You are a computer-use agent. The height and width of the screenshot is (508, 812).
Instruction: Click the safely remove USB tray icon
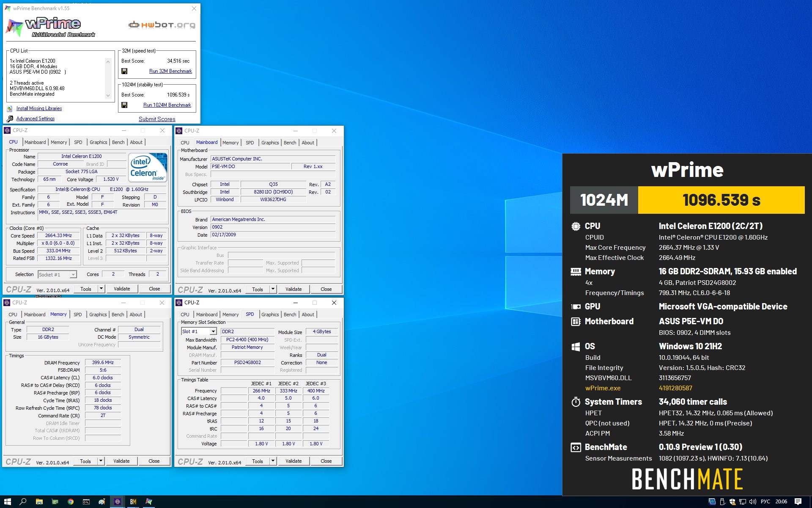(722, 502)
